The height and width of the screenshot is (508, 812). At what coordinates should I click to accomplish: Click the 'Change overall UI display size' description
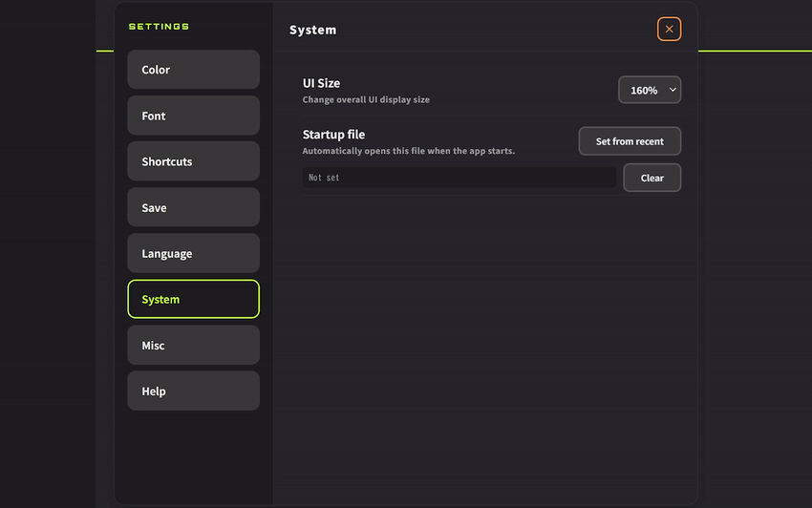(366, 99)
